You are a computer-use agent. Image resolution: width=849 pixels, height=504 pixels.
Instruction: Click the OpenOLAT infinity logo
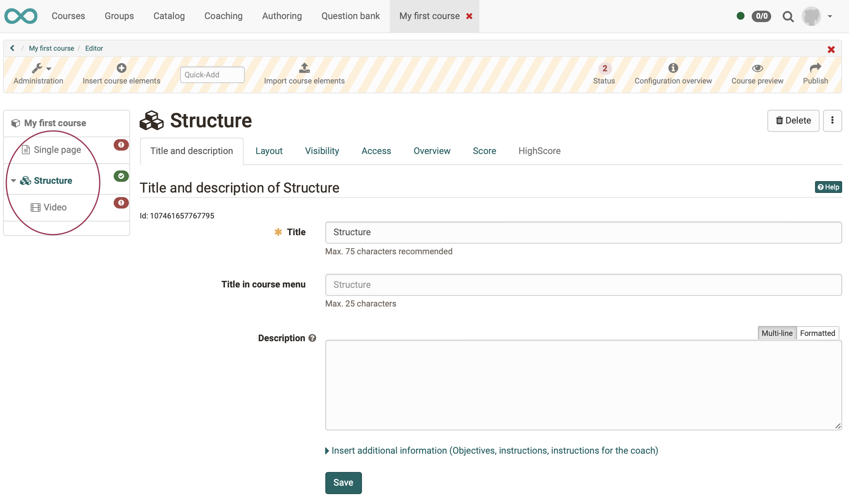click(x=21, y=16)
